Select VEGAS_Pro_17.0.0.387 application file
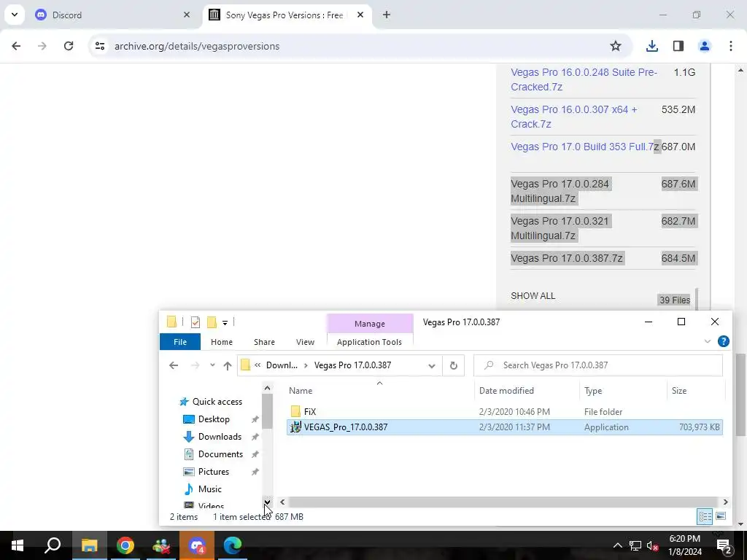 (x=505, y=427)
